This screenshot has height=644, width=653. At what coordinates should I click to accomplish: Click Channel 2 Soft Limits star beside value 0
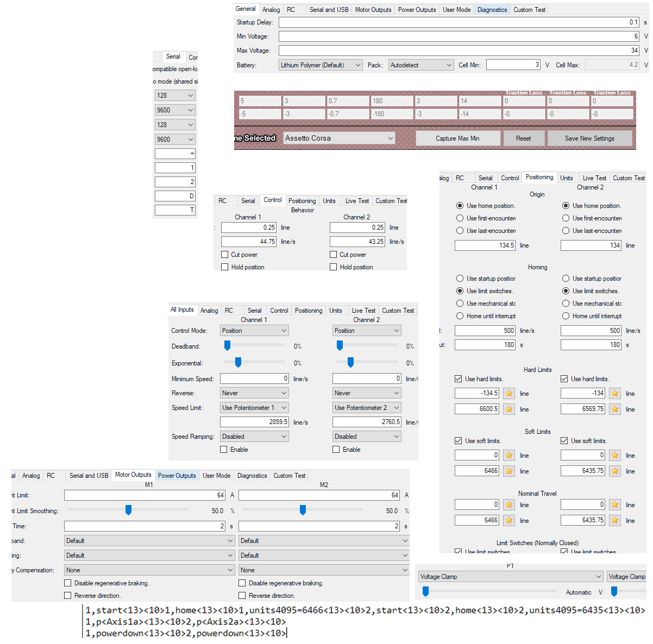(x=615, y=455)
